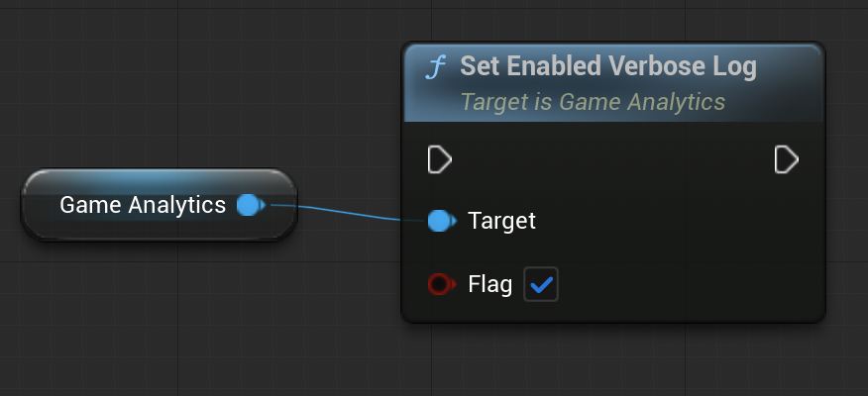Click the function f icon in node header

(x=435, y=67)
